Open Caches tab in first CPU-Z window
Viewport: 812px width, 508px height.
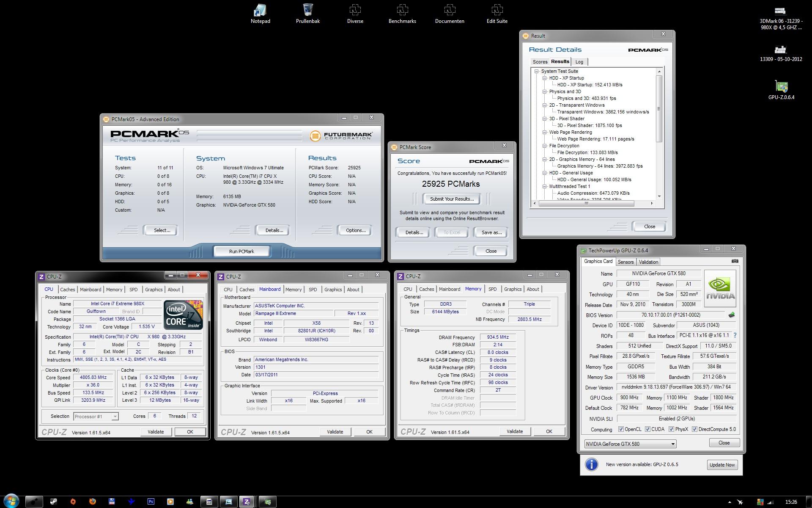67,290
